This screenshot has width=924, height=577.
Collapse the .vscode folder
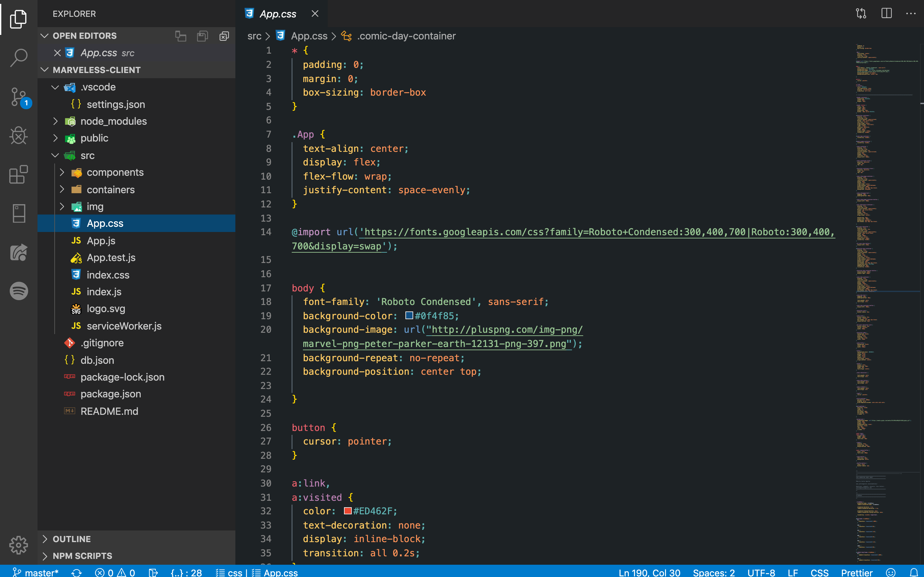[x=55, y=87]
